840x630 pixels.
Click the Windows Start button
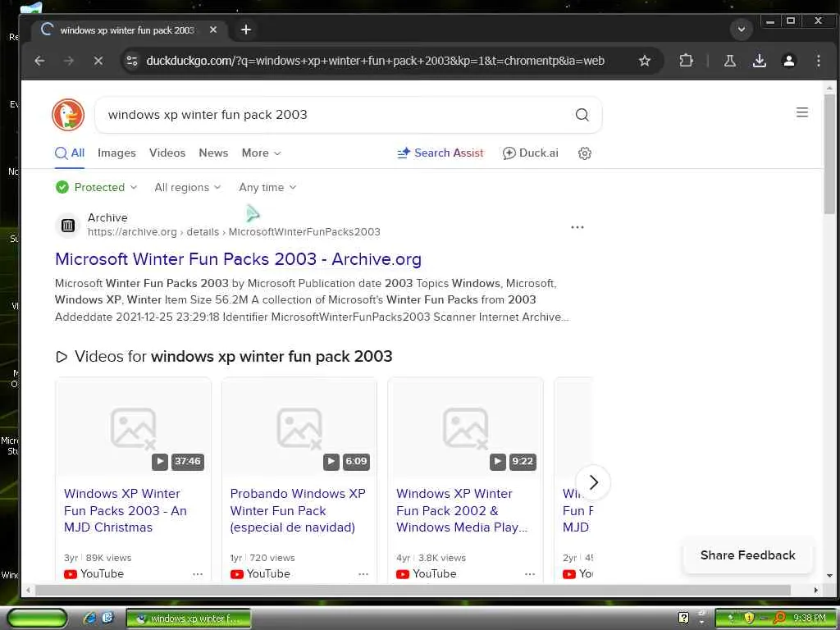click(37, 619)
